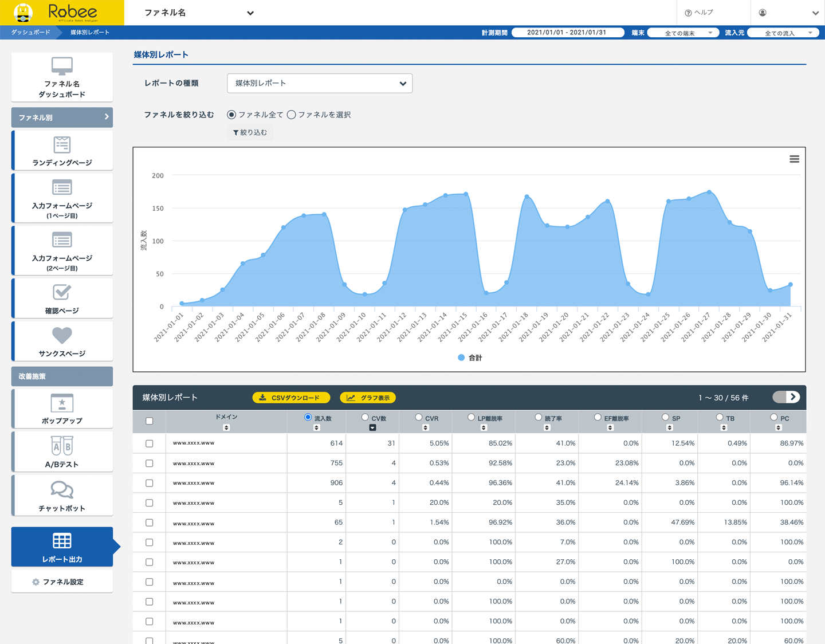The height and width of the screenshot is (644, 825).
Task: Open the chart hamburger menu icon
Action: [794, 159]
